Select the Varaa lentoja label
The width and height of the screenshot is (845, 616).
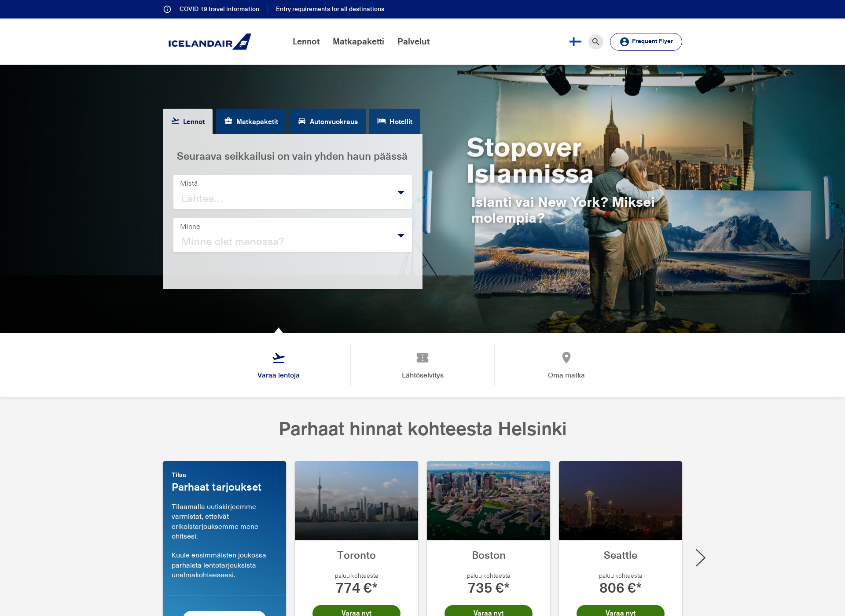coord(279,375)
